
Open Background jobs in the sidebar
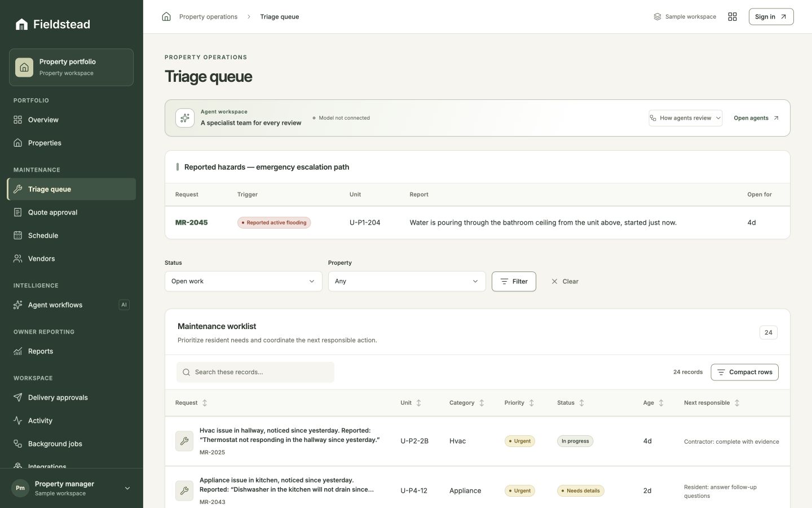72,444
